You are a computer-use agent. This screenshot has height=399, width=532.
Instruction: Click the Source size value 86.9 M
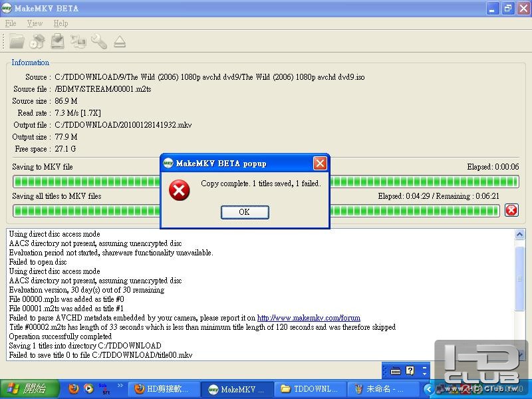pos(66,101)
